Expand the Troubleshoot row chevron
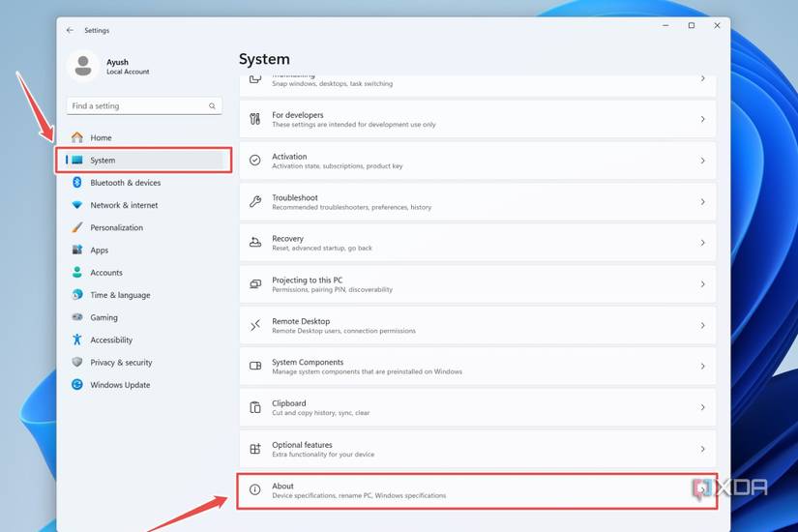 (702, 201)
